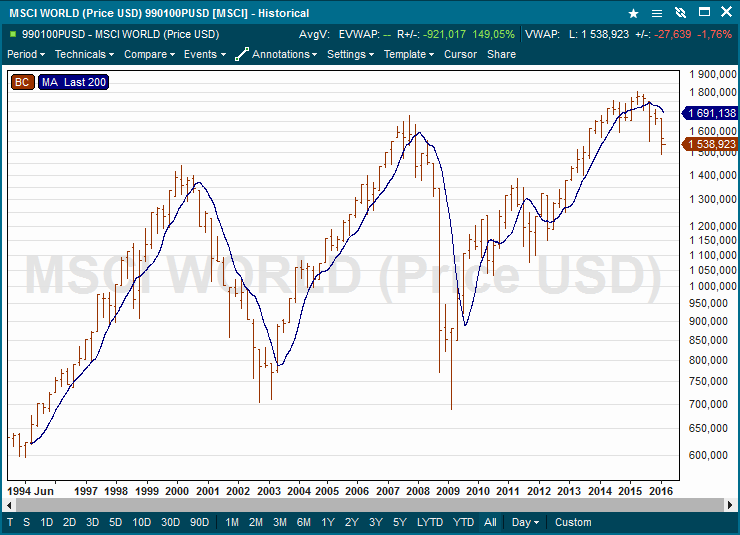Viewport: 740px width, 535px height.
Task: Select the 30D time range
Action: tap(170, 522)
